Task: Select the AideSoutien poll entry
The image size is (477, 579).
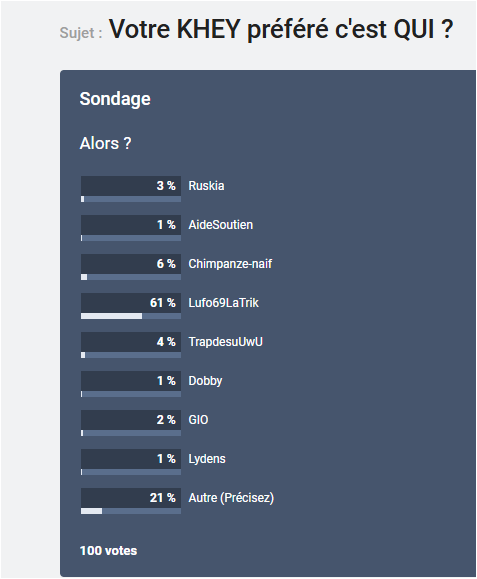Action: (220, 225)
